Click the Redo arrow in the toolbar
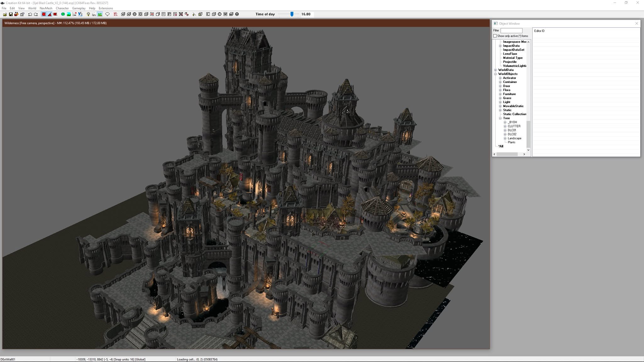 (x=36, y=14)
